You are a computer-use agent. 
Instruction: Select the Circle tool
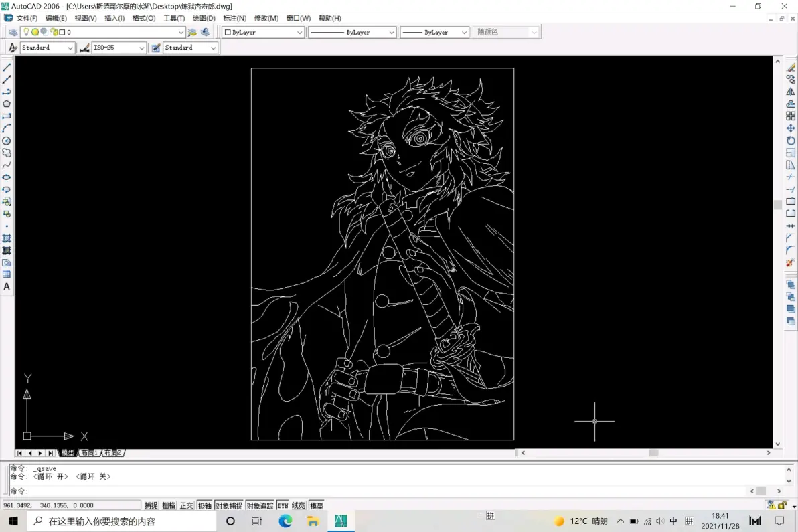coord(7,141)
